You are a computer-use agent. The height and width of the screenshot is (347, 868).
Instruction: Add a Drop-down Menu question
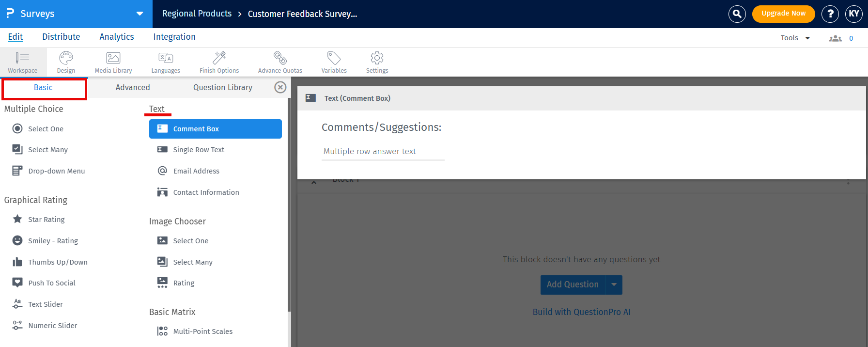[48, 171]
